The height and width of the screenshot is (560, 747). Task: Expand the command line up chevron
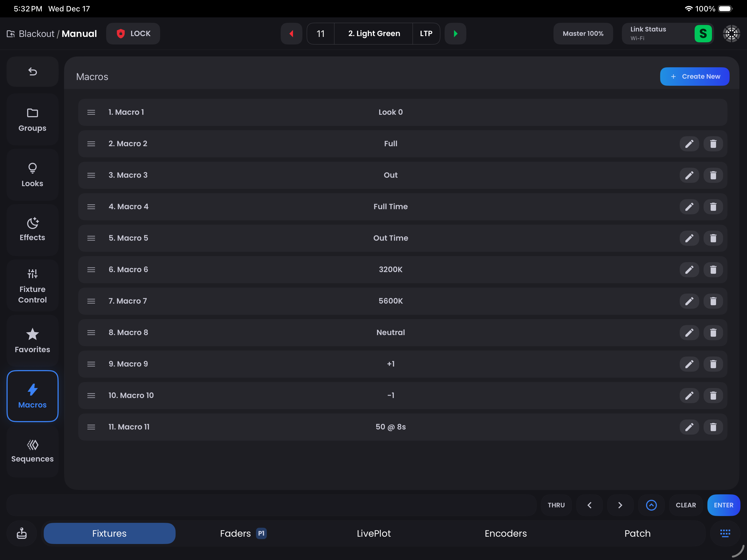coord(651,505)
